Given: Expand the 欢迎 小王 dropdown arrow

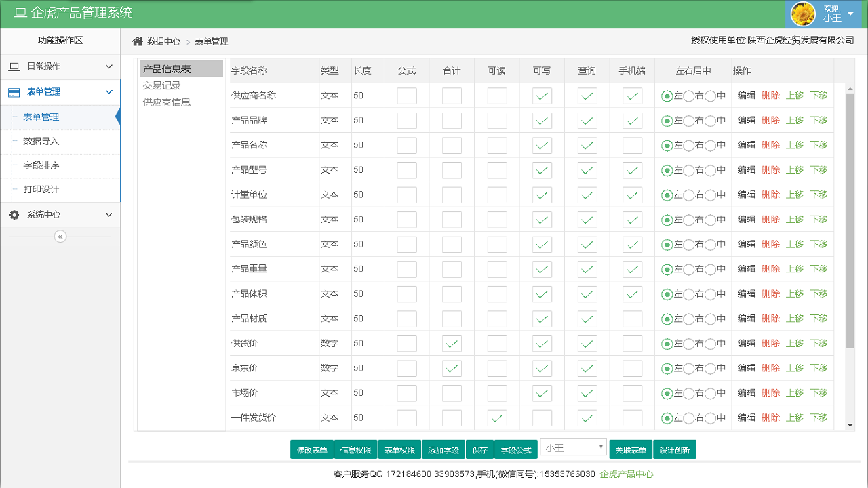Looking at the screenshot, I should [850, 12].
